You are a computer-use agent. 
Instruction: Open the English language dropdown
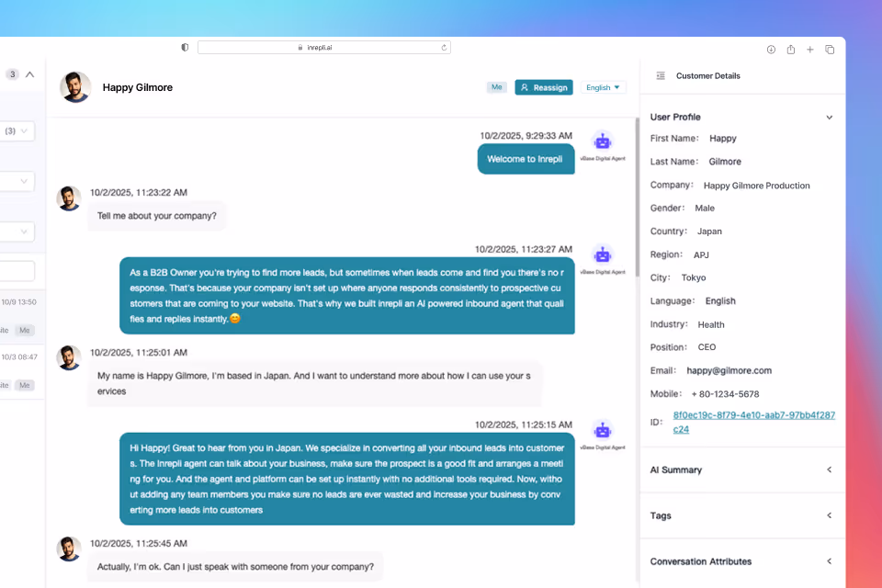click(x=603, y=87)
